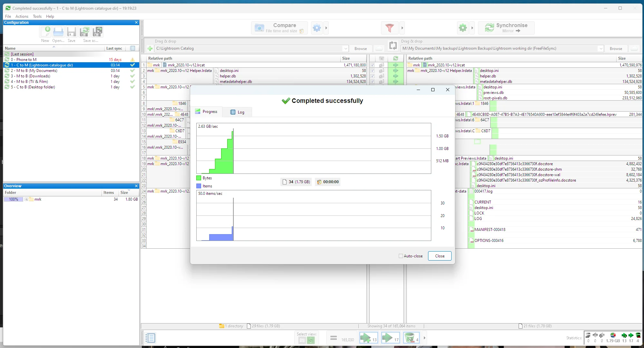The height and width of the screenshot is (348, 644).
Task: Enable the Auto-close checkbox
Action: 401,256
